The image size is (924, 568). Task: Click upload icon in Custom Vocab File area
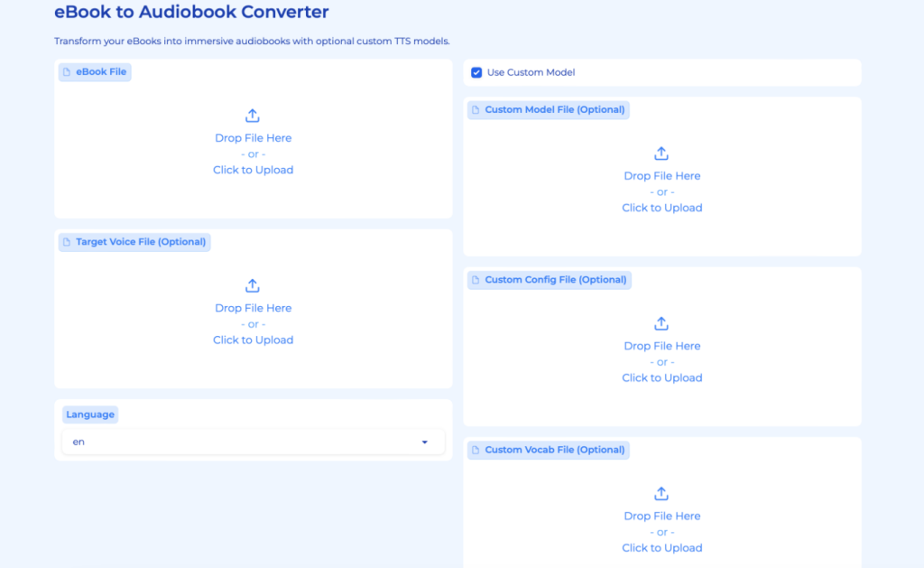tap(661, 494)
